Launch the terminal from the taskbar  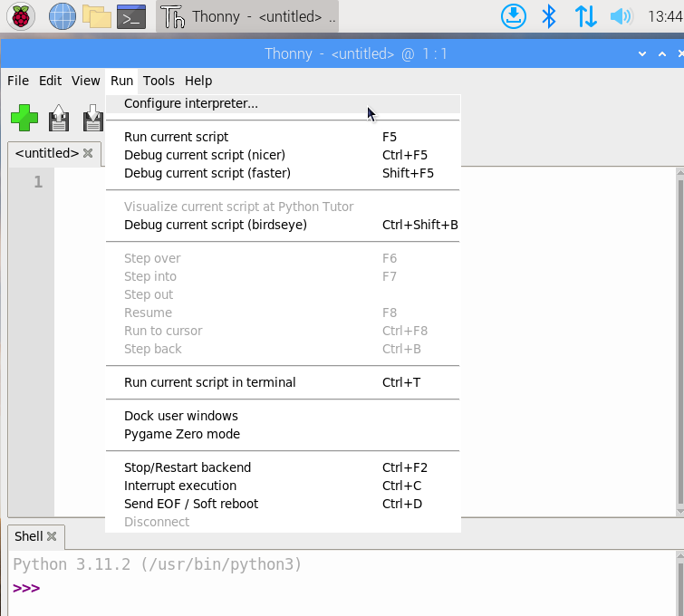[x=131, y=16]
